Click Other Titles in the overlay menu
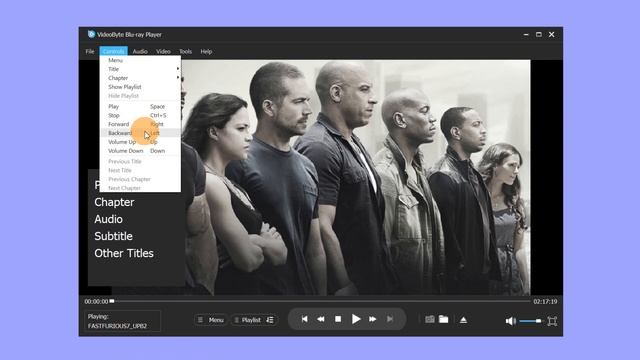The image size is (640, 360). pos(124,253)
